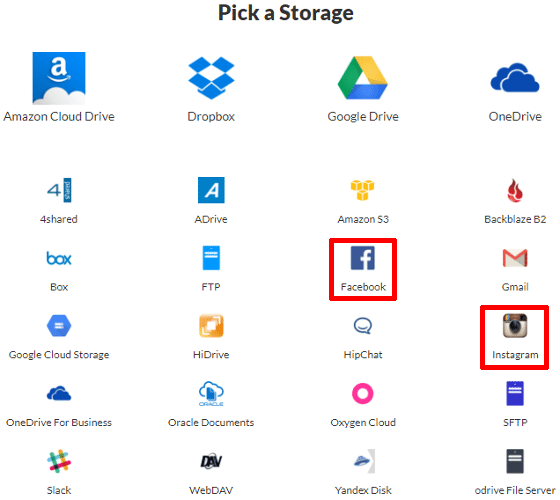This screenshot has width=560, height=500.
Task: Choose the Instagram camera icon
Action: tap(515, 326)
